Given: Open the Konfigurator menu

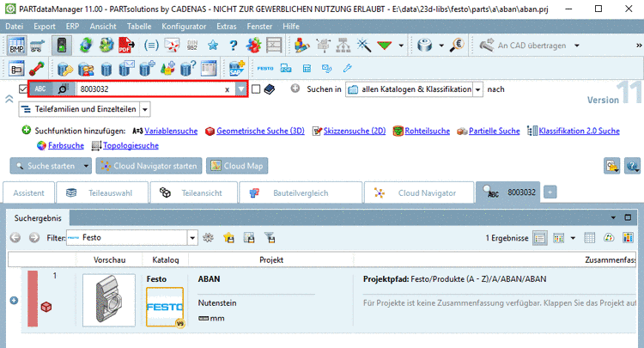Looking at the screenshot, I should point(184,27).
